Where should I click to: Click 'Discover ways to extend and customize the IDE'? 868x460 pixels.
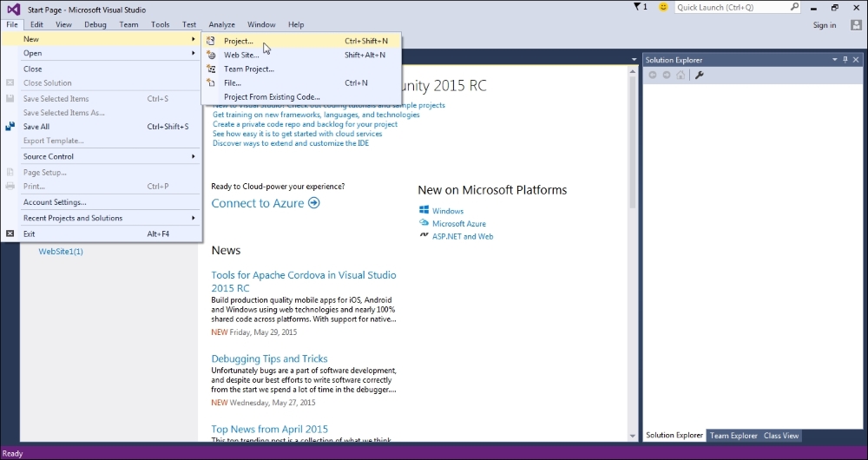coord(291,143)
